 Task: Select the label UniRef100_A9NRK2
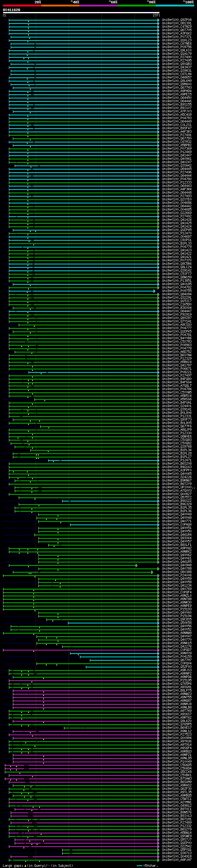177,552
